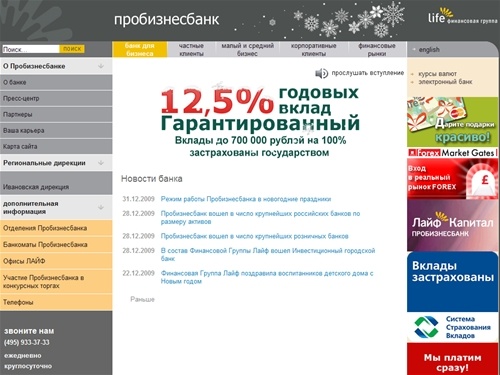Open the Вход в реальный рынок FOREX banner
The image size is (500, 375).
(x=452, y=179)
